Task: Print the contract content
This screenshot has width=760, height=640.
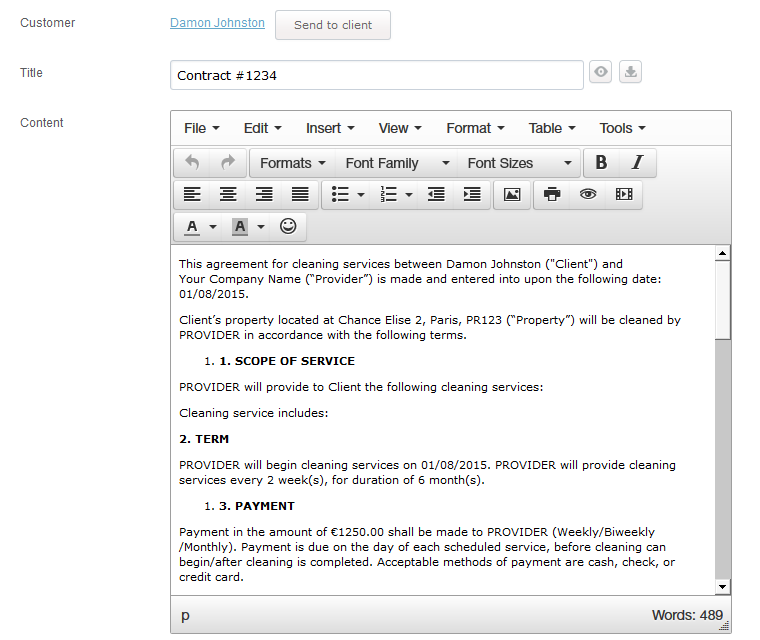Action: click(552, 194)
